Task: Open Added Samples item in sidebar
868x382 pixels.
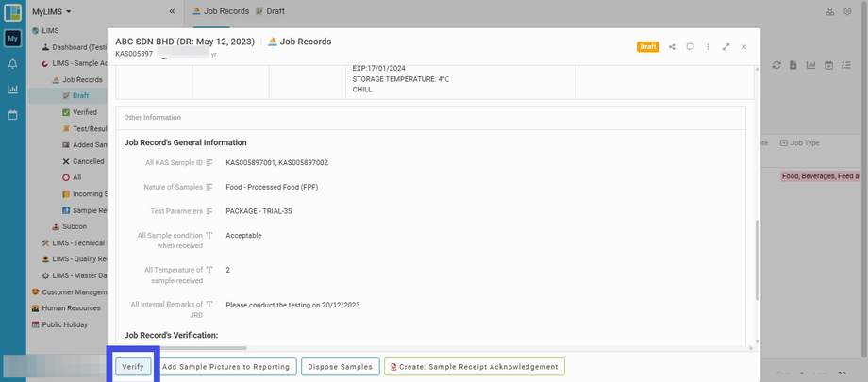Action: click(x=85, y=145)
